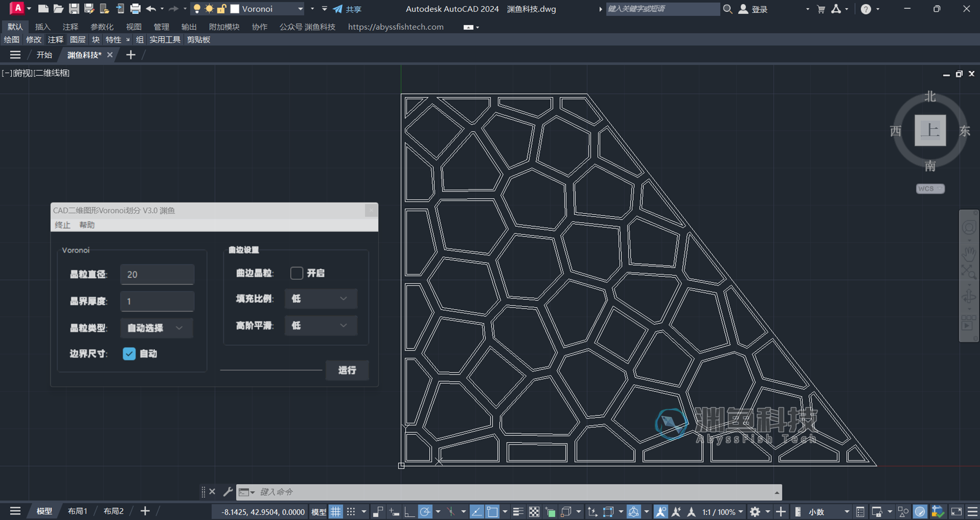This screenshot has height=520, width=980.
Task: Toggle the drawing grid display in status bar
Action: pos(335,512)
